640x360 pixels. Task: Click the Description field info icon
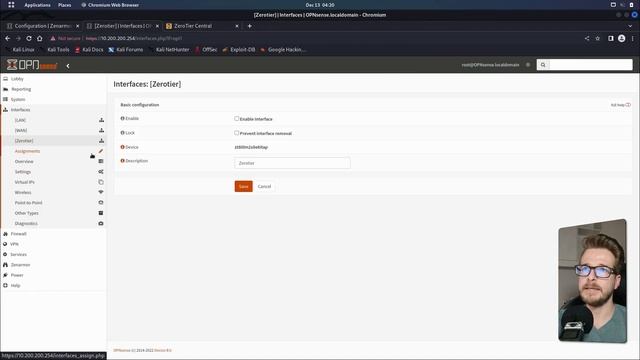pyautogui.click(x=122, y=161)
